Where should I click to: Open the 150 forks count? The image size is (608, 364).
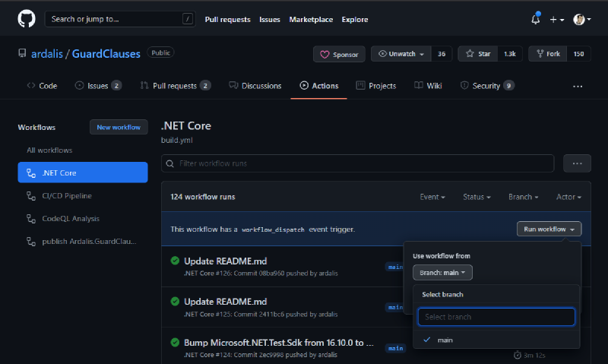578,54
